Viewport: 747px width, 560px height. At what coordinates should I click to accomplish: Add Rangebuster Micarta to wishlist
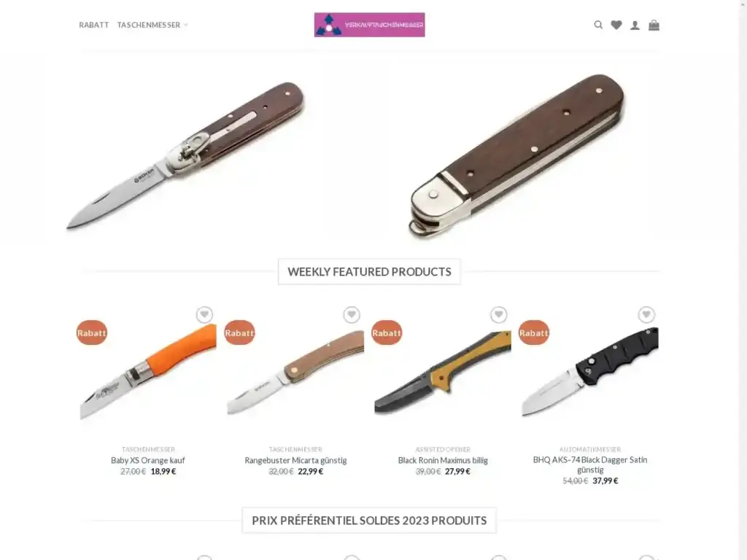coord(352,315)
